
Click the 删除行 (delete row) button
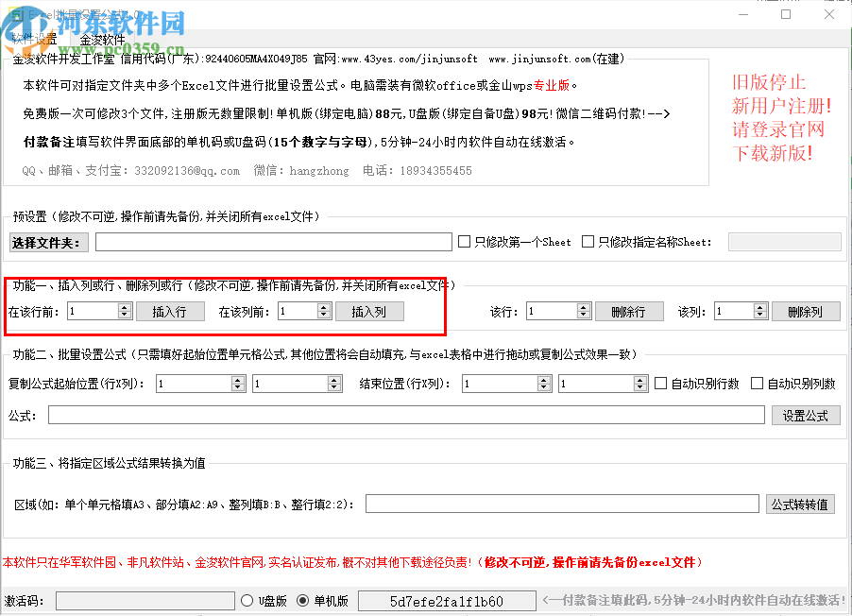(629, 310)
